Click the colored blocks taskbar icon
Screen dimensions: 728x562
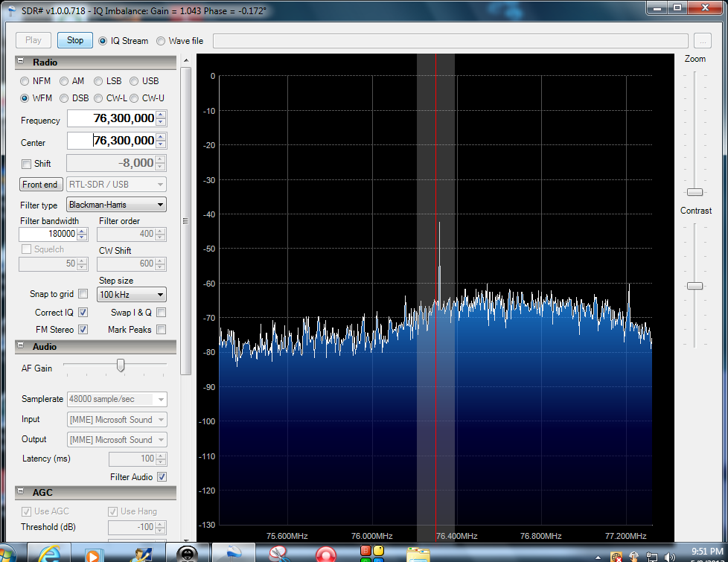[x=371, y=554]
